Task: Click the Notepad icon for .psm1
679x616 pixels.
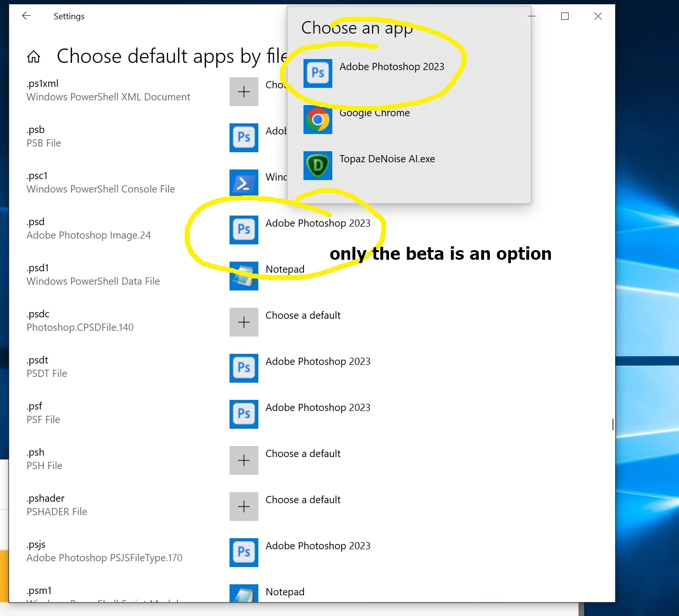Action: (x=244, y=593)
